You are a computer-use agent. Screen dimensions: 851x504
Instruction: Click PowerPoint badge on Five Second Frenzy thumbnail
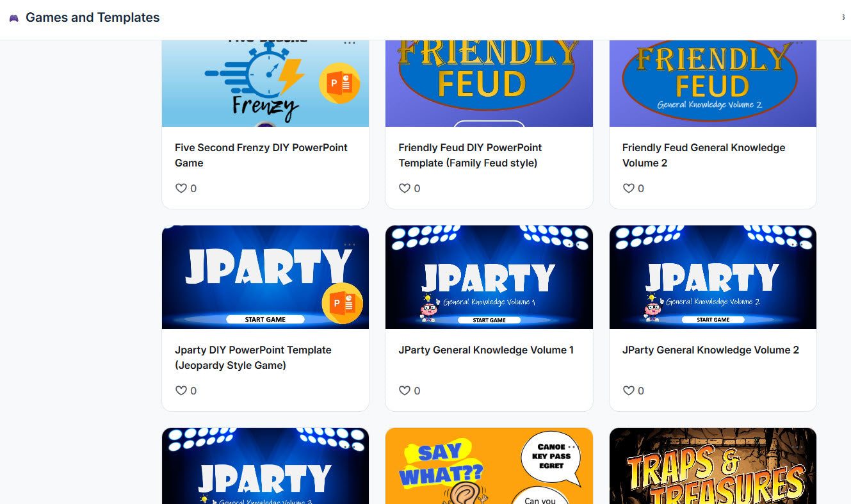[x=339, y=83]
